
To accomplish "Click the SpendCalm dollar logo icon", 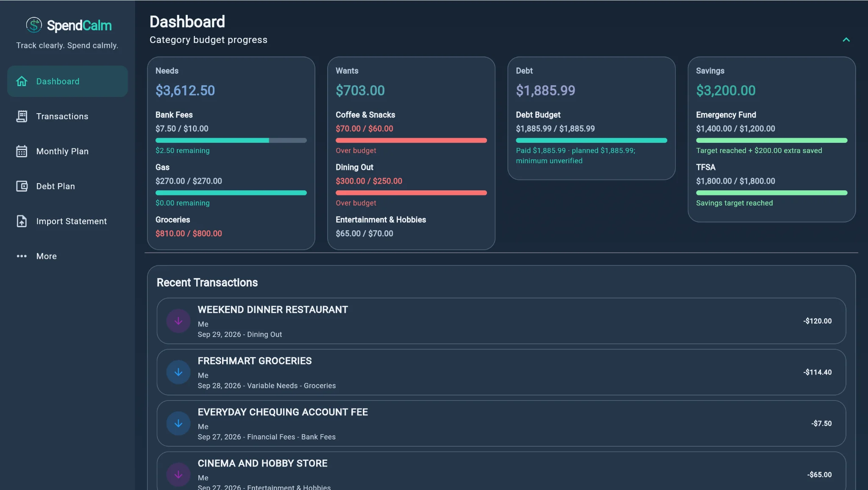I will pyautogui.click(x=34, y=25).
